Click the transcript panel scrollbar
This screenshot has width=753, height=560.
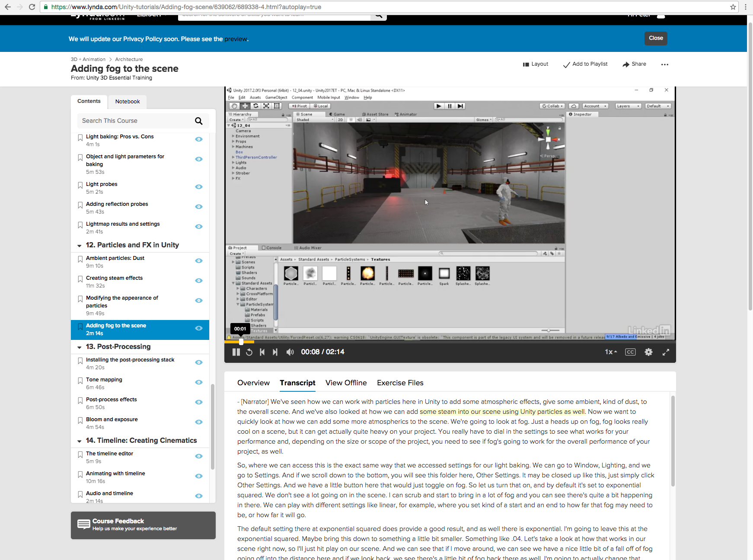tap(673, 441)
